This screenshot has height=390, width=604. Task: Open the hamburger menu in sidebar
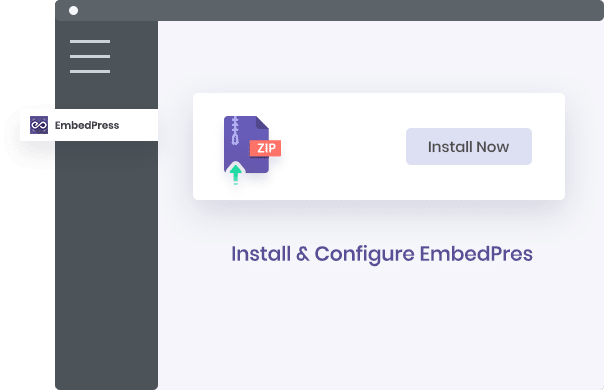click(90, 56)
